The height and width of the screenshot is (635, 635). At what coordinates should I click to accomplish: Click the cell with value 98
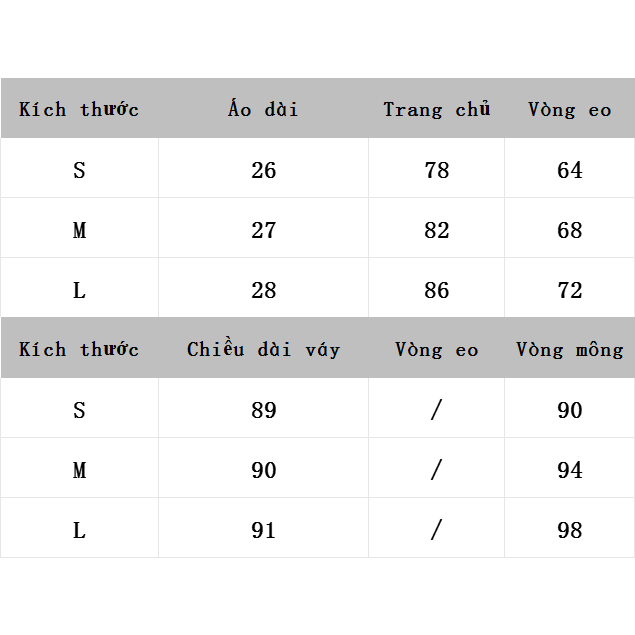569,530
